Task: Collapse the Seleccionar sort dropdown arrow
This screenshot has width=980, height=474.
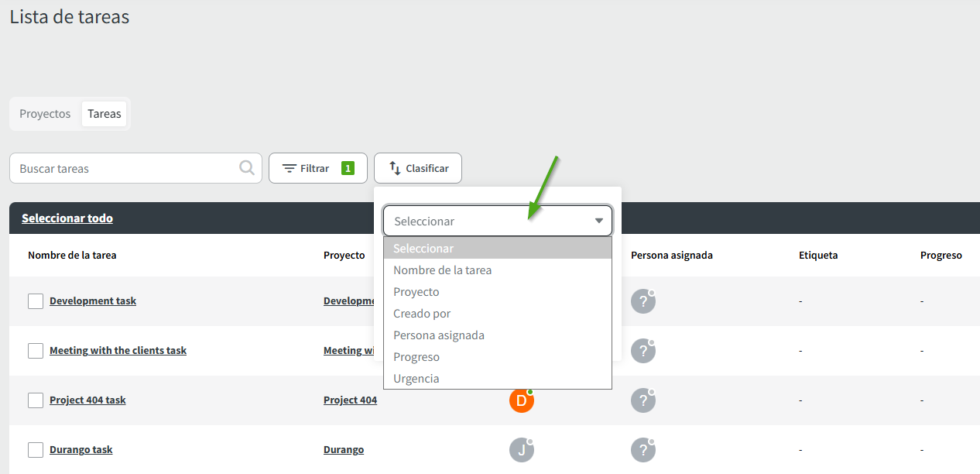Action: pos(598,221)
